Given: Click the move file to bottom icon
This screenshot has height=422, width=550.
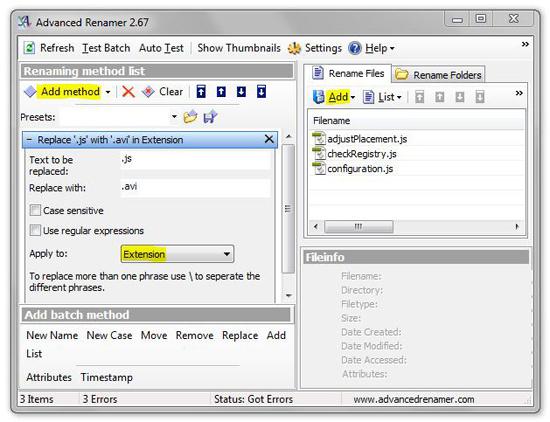Looking at the screenshot, I should (480, 97).
